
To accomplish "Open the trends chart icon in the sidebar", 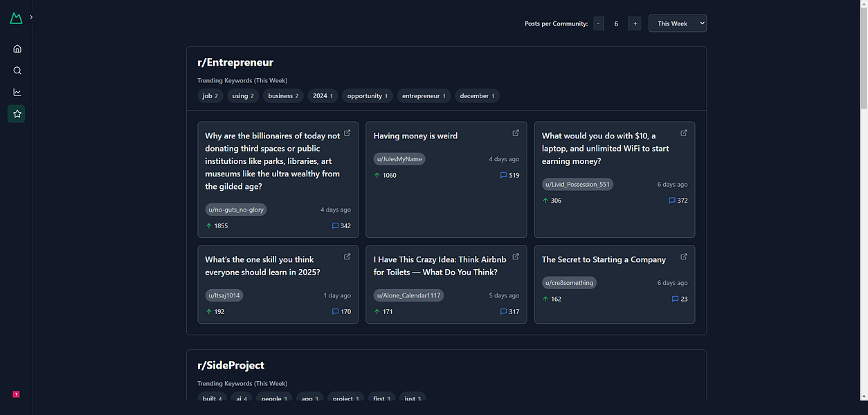I will coord(17,92).
